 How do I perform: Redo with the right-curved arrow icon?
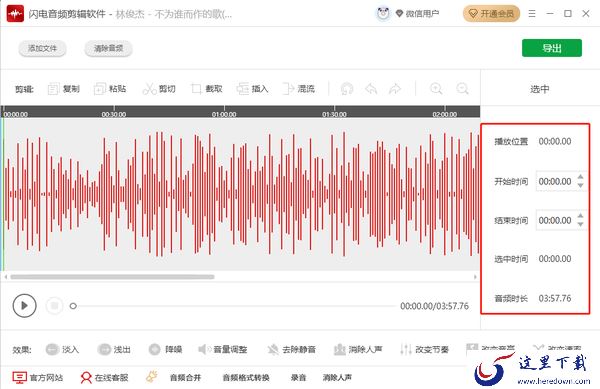point(395,89)
